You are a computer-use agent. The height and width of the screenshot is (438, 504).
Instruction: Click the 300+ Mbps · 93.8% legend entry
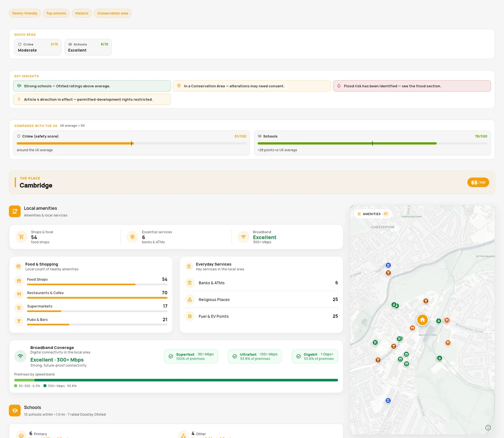coord(60,386)
